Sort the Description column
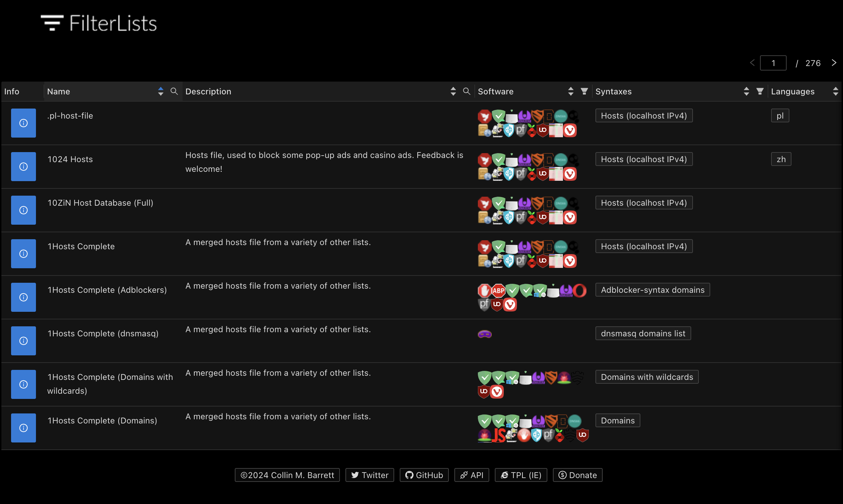 coord(453,91)
